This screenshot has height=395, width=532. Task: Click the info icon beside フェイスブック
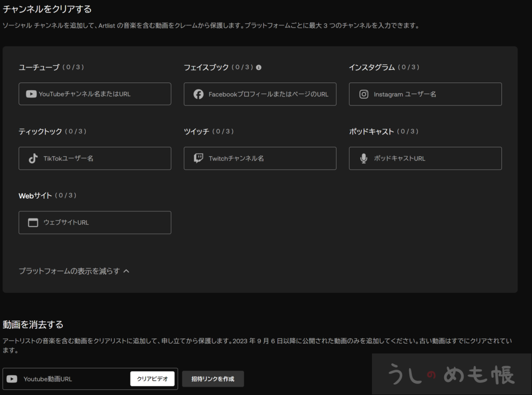click(x=259, y=67)
